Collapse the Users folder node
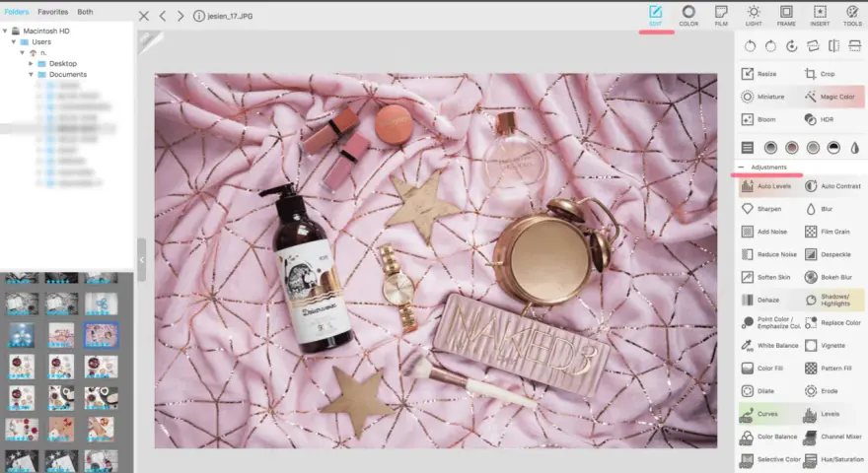The width and height of the screenshot is (868, 473). click(x=14, y=42)
